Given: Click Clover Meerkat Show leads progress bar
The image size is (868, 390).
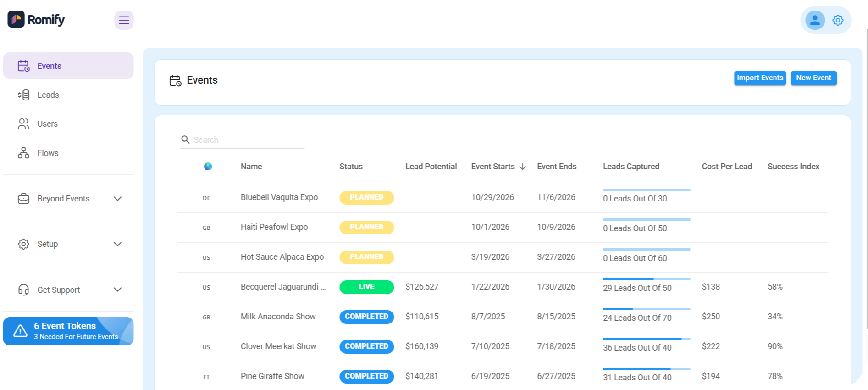Looking at the screenshot, I should click(646, 339).
